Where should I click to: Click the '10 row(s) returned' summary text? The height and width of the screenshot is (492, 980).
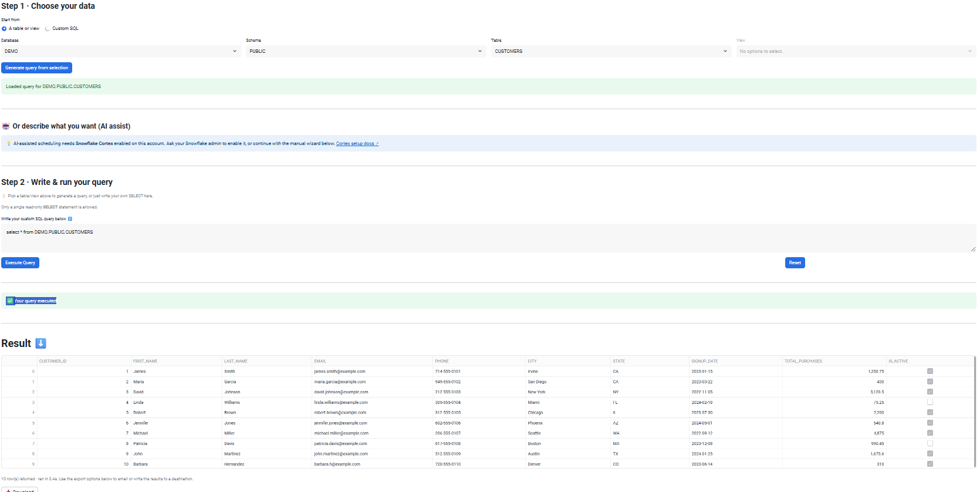pos(97,479)
